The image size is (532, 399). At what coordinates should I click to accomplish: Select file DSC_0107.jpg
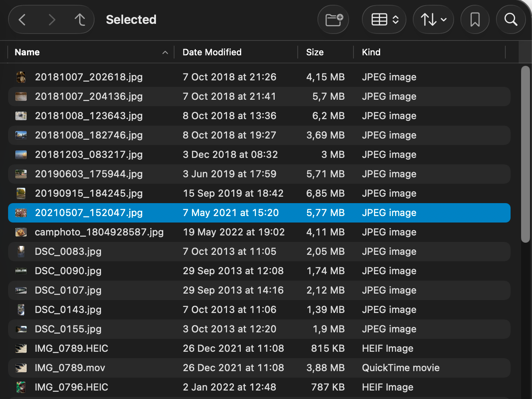pyautogui.click(x=68, y=290)
